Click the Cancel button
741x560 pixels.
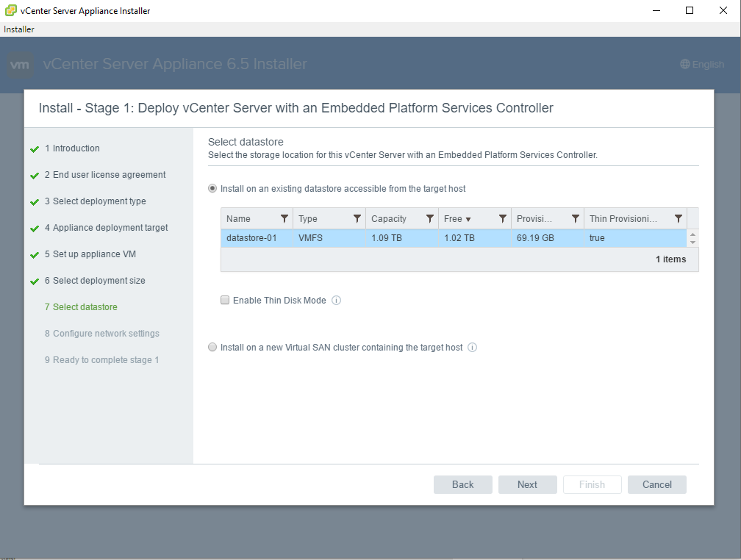(x=657, y=484)
